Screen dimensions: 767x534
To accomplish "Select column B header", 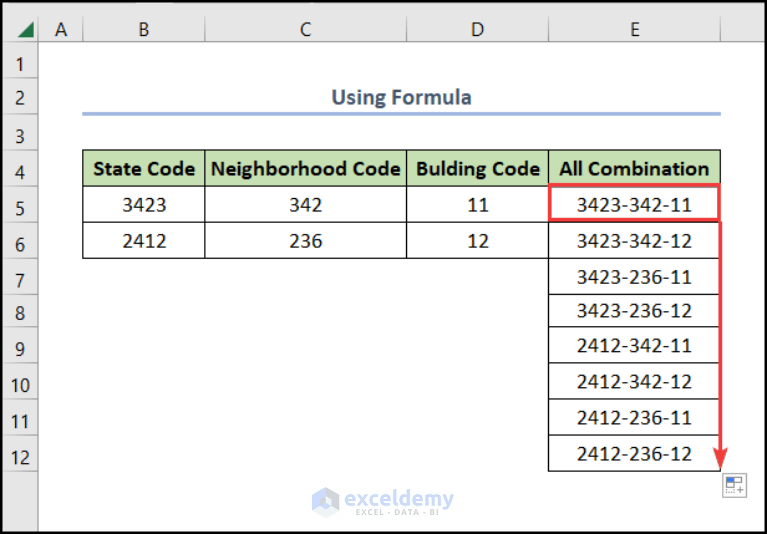I will click(144, 30).
